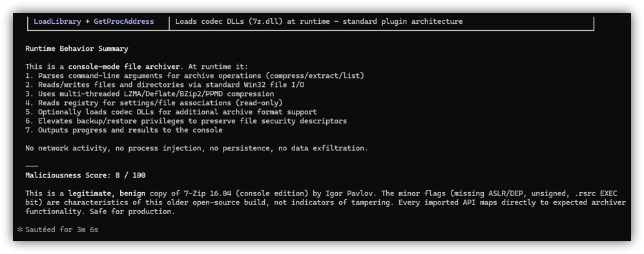Click the Runtime Behavior Summary heading
The height and width of the screenshot is (254, 644).
click(x=77, y=49)
